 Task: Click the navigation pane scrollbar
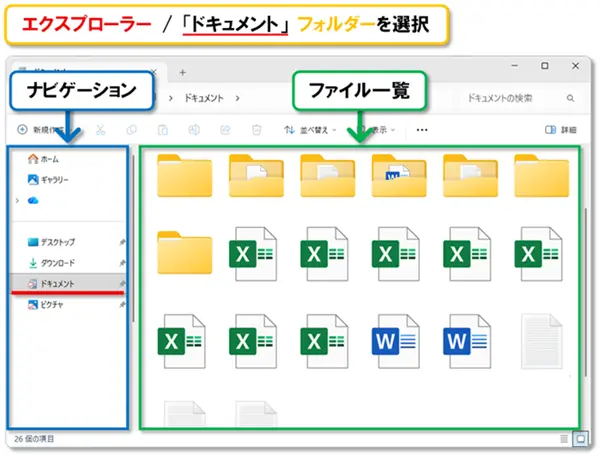(133, 238)
